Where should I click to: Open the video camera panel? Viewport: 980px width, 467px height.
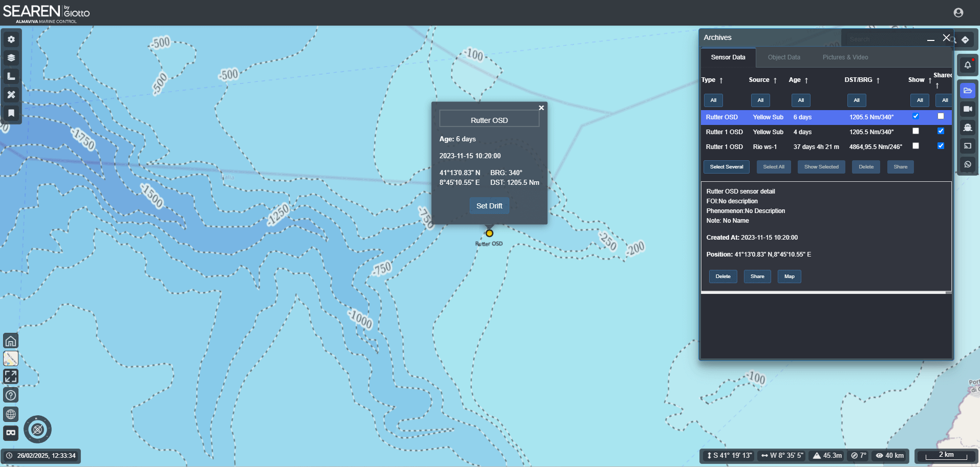point(967,109)
